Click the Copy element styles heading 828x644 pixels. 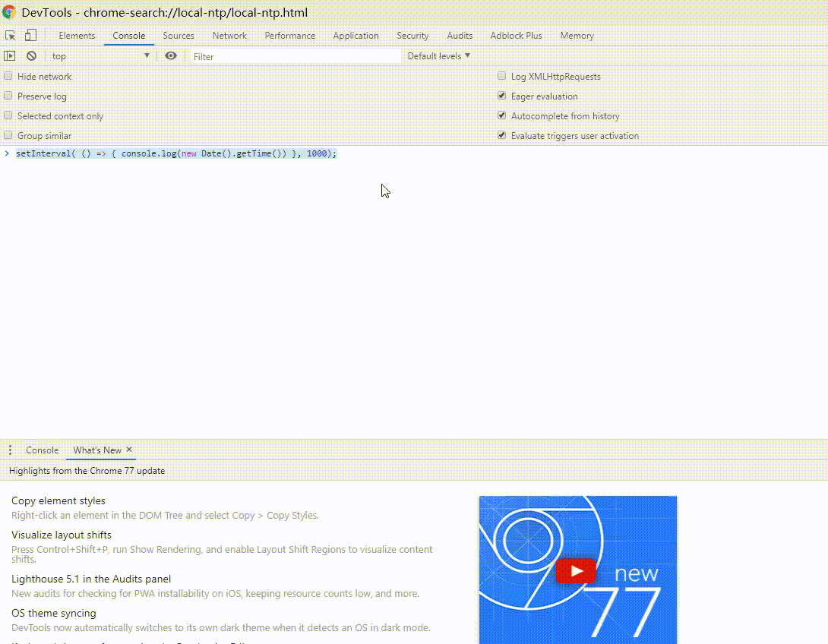58,500
